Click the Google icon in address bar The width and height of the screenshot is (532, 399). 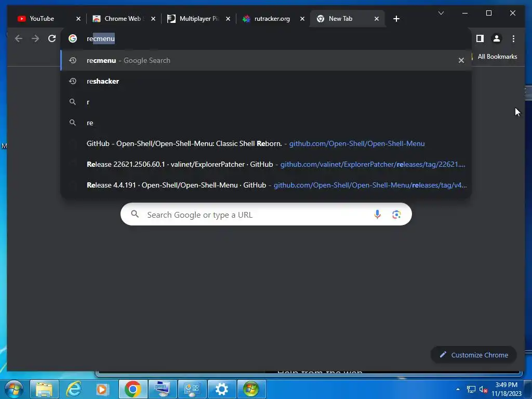click(73, 38)
